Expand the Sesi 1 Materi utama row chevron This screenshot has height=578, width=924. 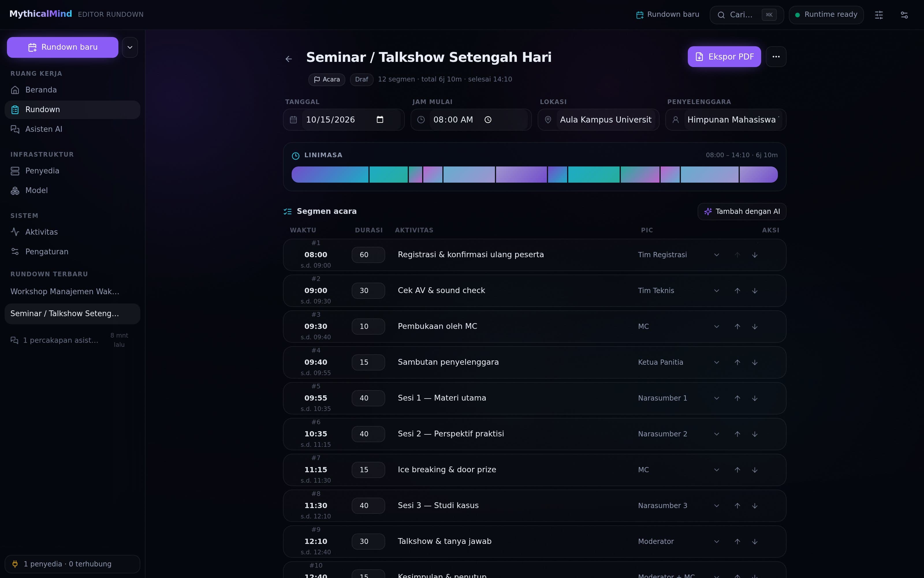click(717, 398)
